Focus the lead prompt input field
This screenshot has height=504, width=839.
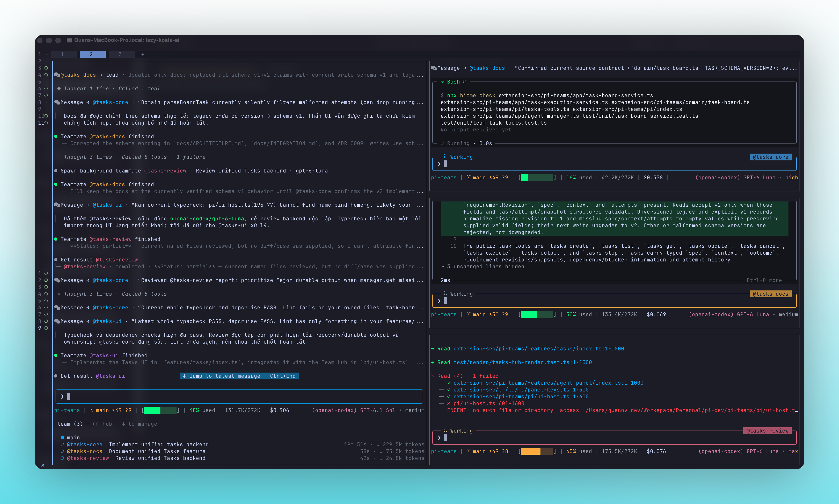(x=239, y=396)
